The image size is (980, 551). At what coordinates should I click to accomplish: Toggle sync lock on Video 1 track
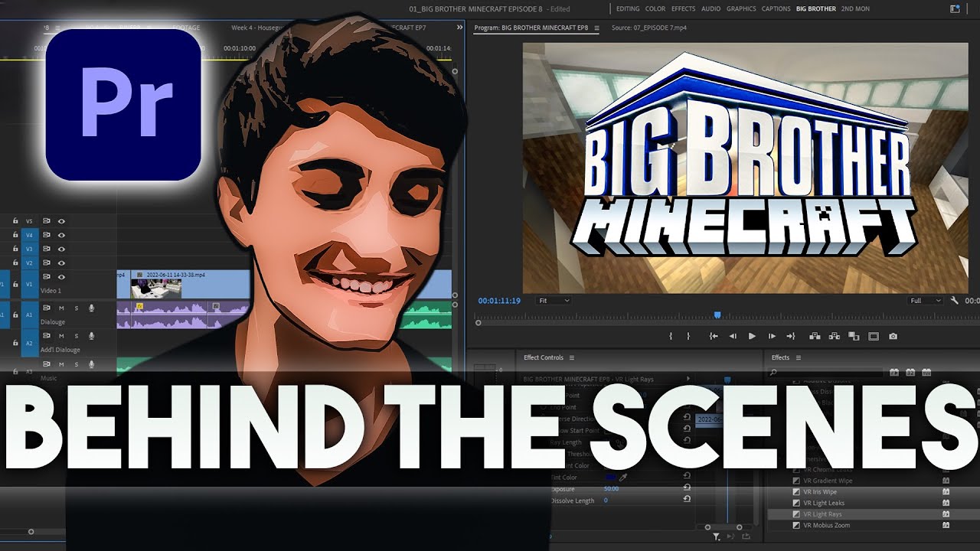tap(47, 277)
